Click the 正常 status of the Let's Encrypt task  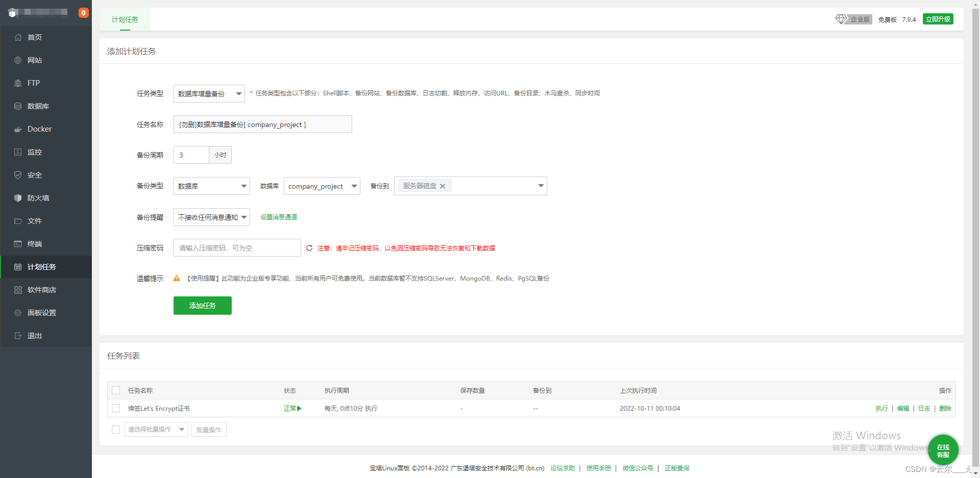pos(290,408)
